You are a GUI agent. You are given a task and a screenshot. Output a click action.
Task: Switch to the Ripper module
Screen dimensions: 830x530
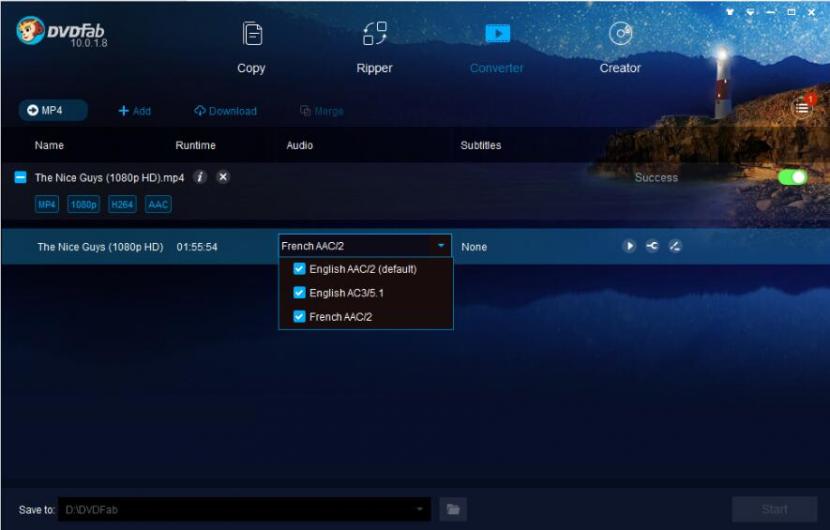[x=374, y=48]
